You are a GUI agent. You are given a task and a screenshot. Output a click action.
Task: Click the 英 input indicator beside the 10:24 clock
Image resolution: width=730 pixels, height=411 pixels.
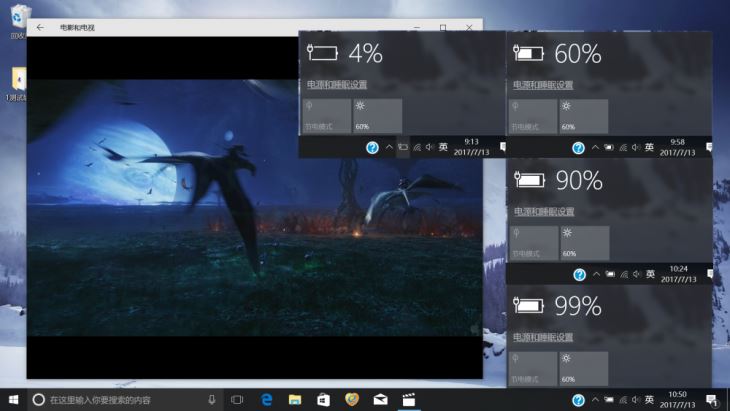point(650,274)
